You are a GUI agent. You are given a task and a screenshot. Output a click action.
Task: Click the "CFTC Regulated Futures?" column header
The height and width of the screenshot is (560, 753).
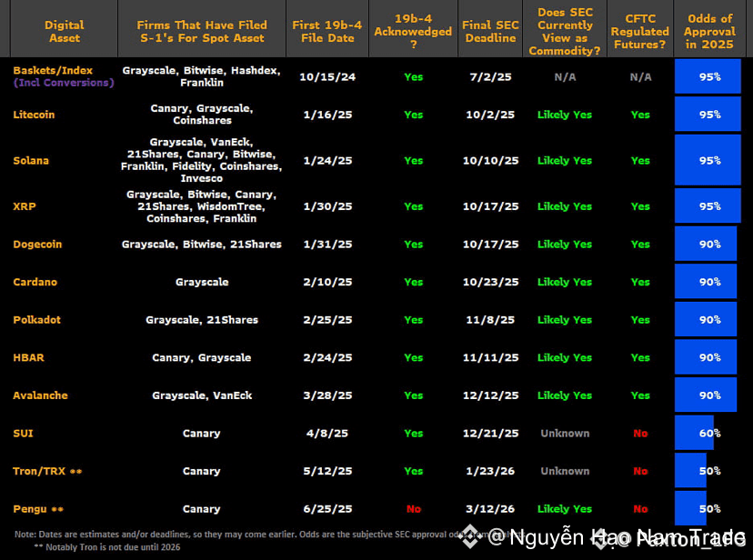[x=640, y=31]
